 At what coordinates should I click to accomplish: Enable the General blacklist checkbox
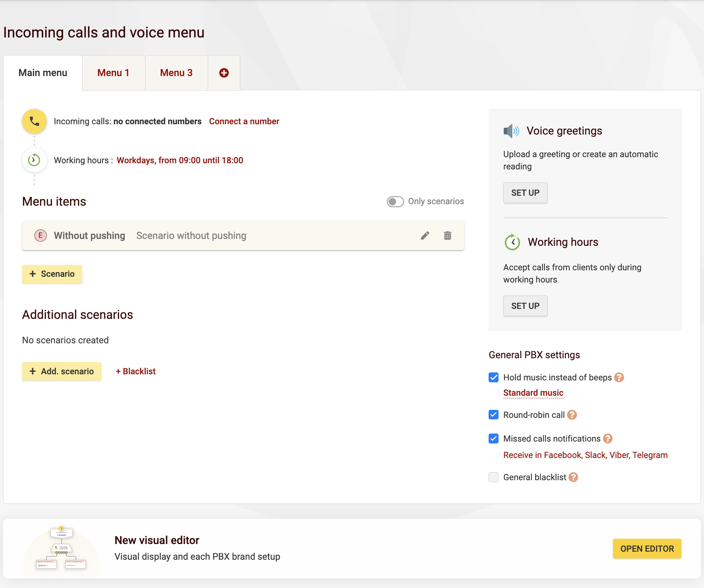tap(494, 477)
